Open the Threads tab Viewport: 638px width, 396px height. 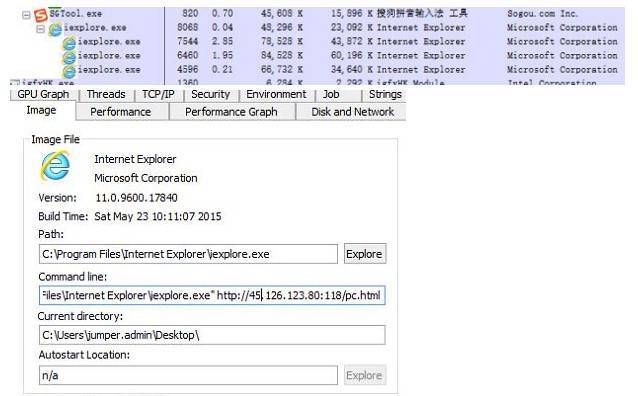coord(106,94)
